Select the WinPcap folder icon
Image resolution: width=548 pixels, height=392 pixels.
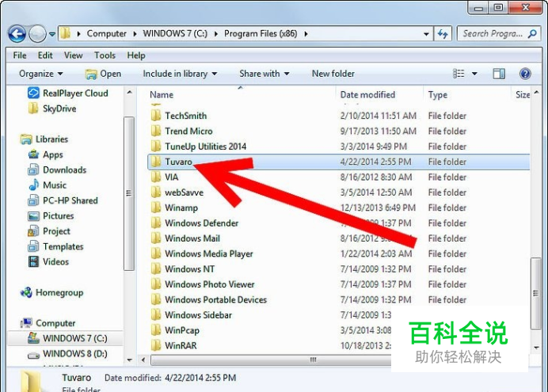tap(156, 330)
